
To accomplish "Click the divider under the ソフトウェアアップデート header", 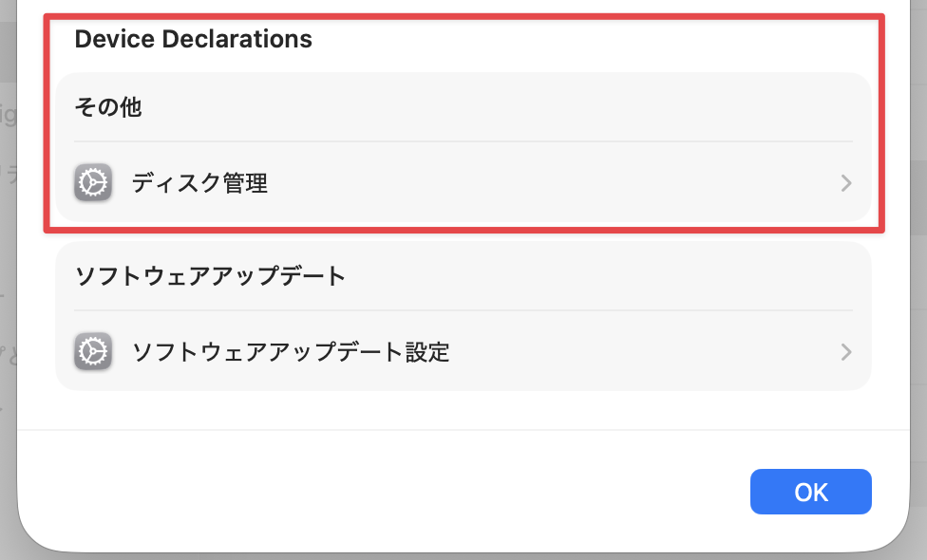I will 463,310.
